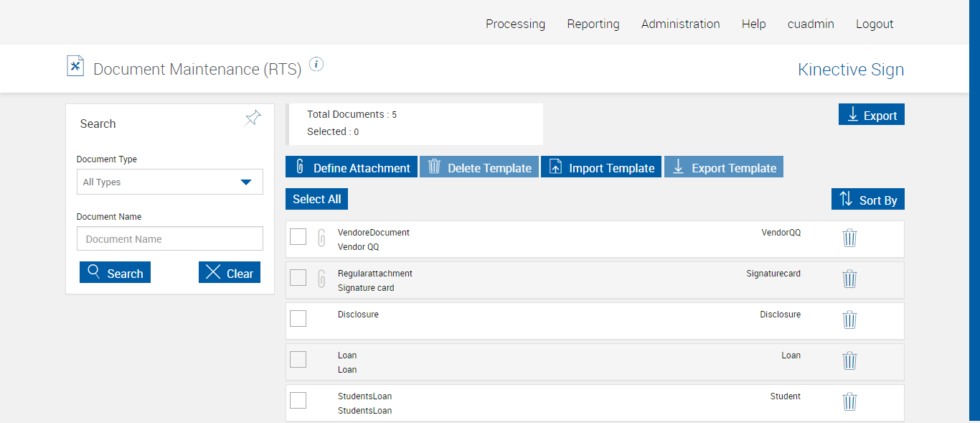Click trash icon for Regularattachment document
Screen dimensions: 980x423
point(849,279)
